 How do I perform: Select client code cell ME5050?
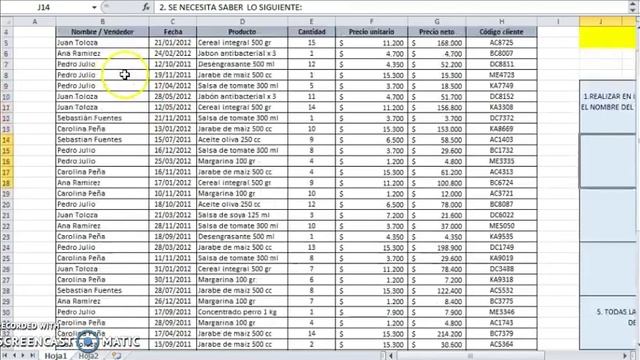click(502, 226)
